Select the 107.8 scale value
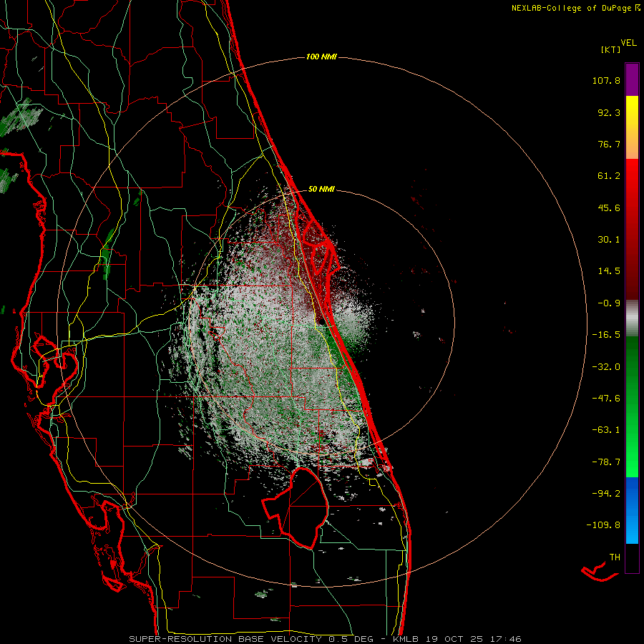Image resolution: width=644 pixels, height=644 pixels. [x=606, y=80]
